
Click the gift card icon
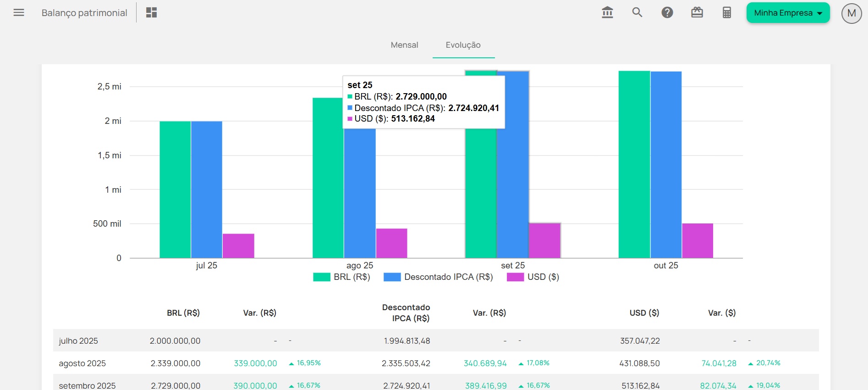coord(697,13)
